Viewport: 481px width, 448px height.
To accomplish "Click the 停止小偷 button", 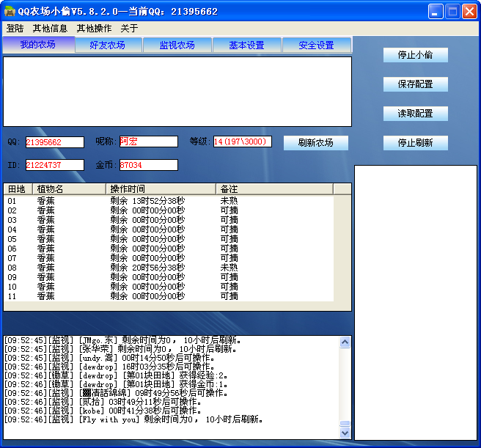I will (415, 55).
